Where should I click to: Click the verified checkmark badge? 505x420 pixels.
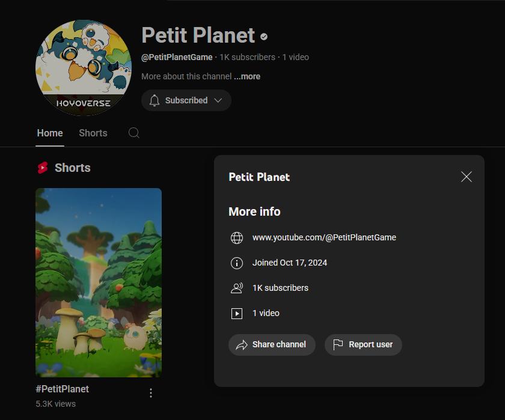point(264,37)
